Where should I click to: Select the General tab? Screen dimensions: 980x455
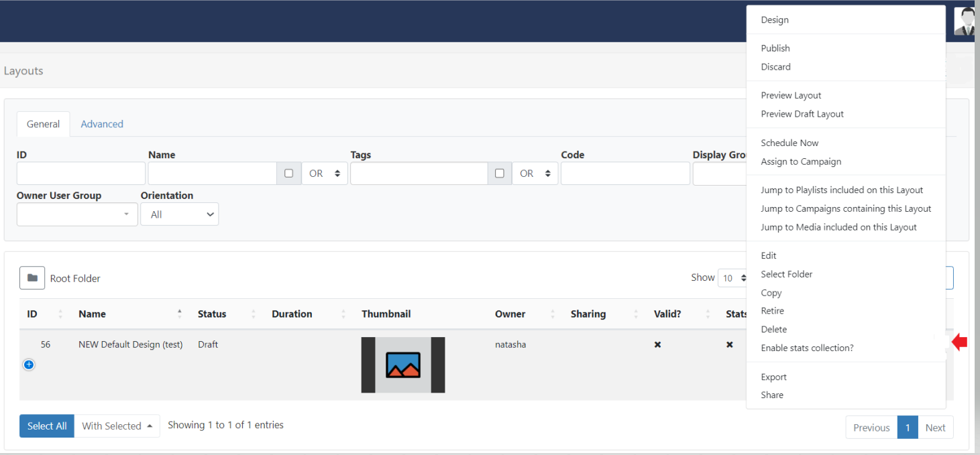click(43, 124)
